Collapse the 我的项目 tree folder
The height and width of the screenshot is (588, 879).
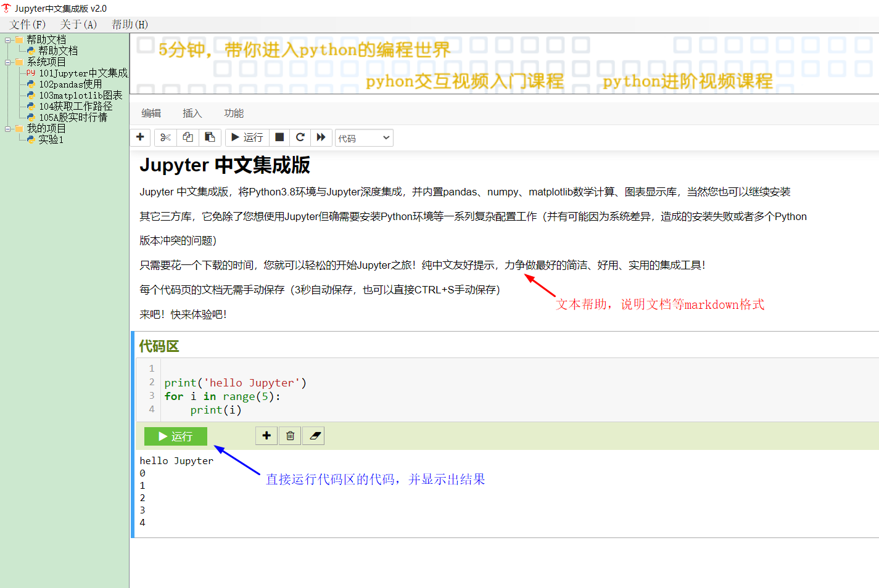pos(8,129)
